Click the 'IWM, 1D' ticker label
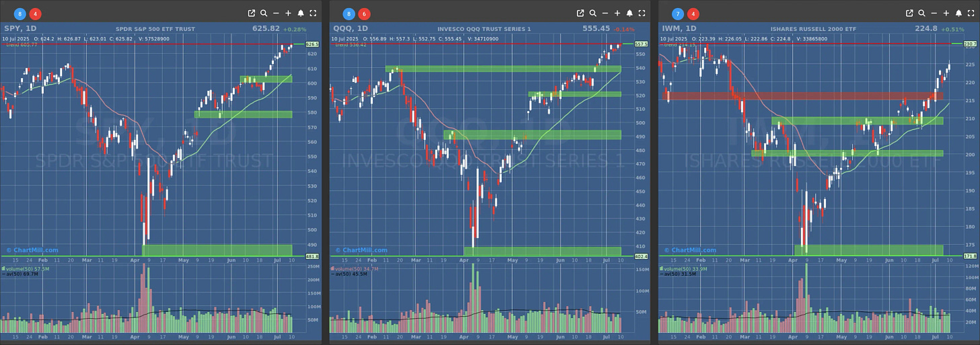Image resolution: width=980 pixels, height=345 pixels. click(680, 29)
